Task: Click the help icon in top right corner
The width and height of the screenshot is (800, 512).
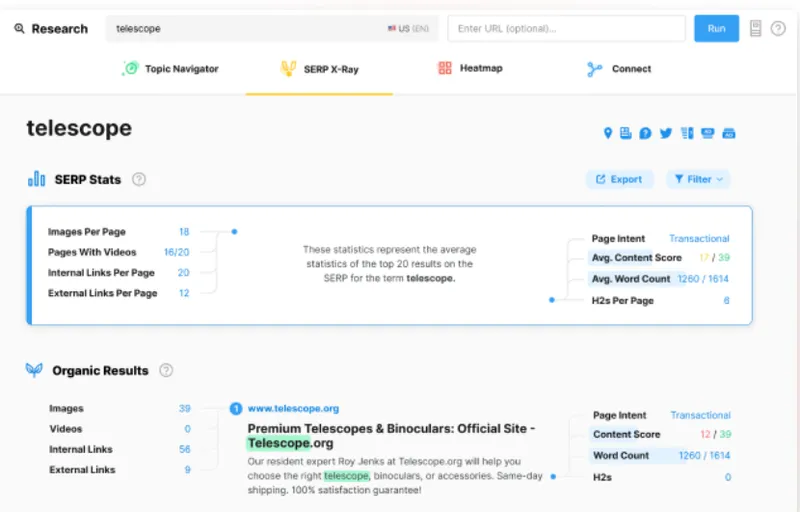Action: [x=778, y=29]
